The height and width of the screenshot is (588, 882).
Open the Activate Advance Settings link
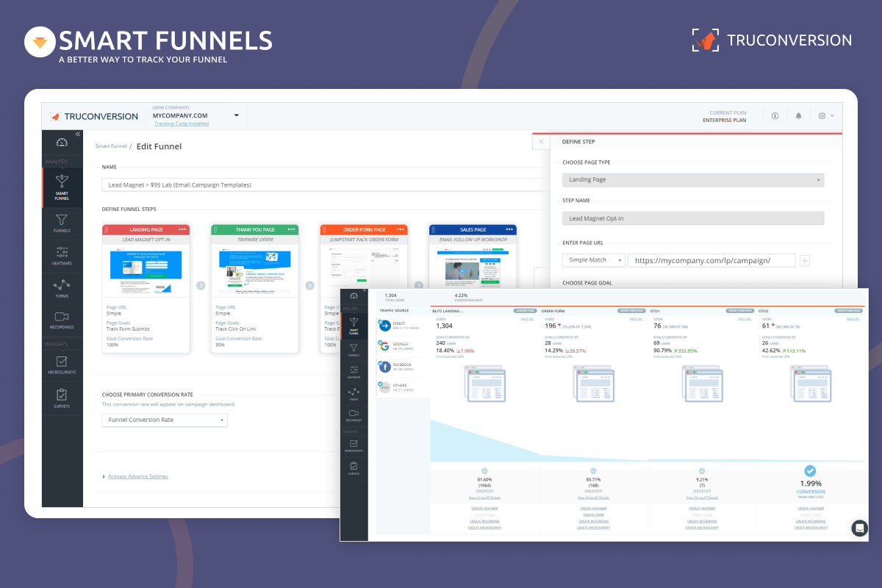point(137,476)
